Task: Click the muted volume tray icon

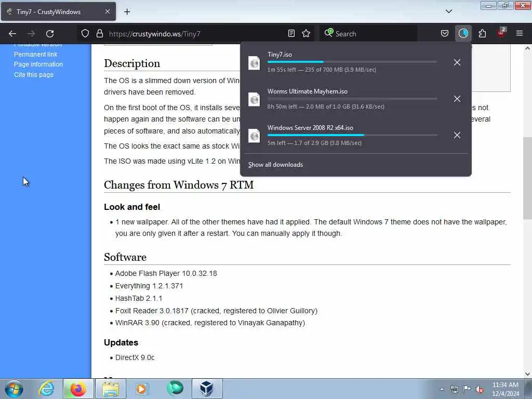Action: (480, 390)
